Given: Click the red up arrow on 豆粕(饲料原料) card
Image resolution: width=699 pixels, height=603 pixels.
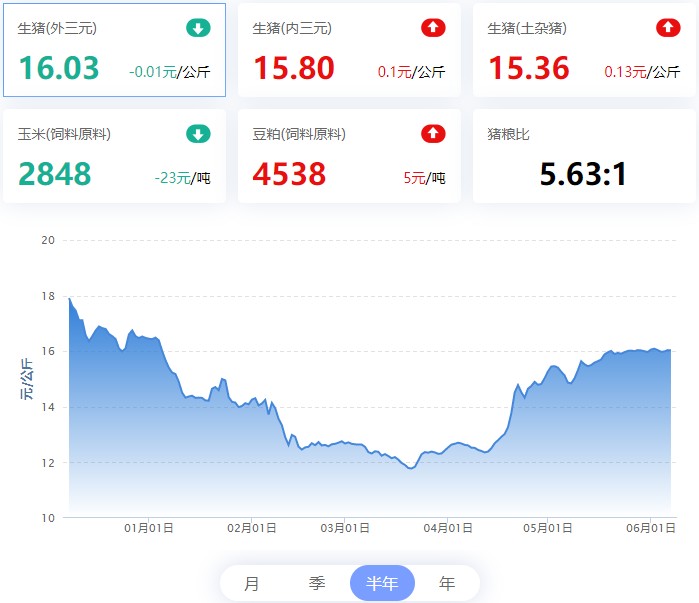Looking at the screenshot, I should (x=433, y=134).
